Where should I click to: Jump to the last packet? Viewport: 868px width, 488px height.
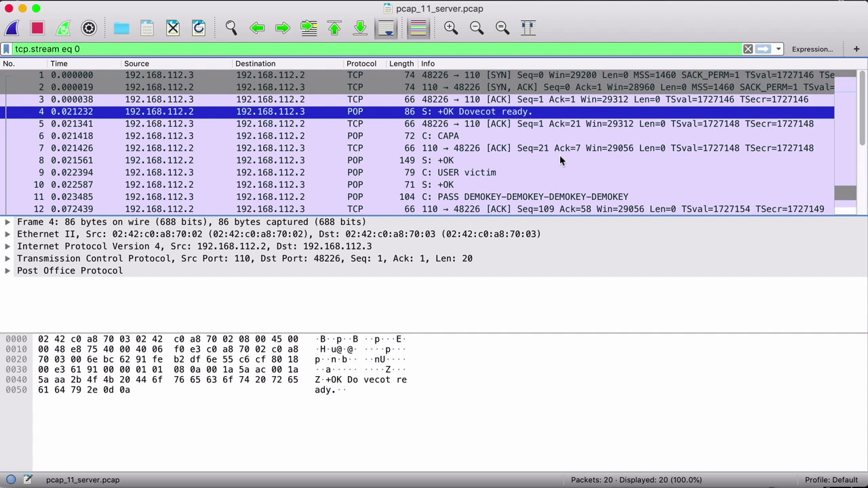point(360,28)
